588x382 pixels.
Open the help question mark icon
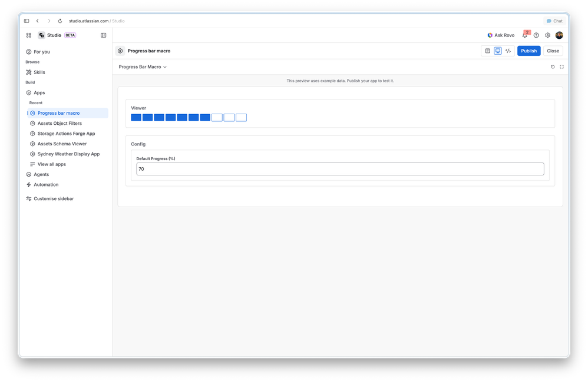(536, 35)
